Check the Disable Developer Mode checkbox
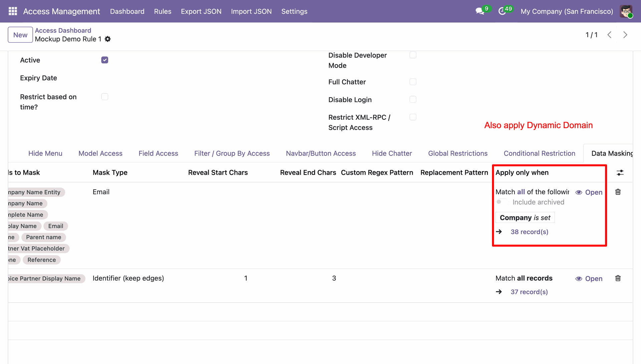 (413, 55)
